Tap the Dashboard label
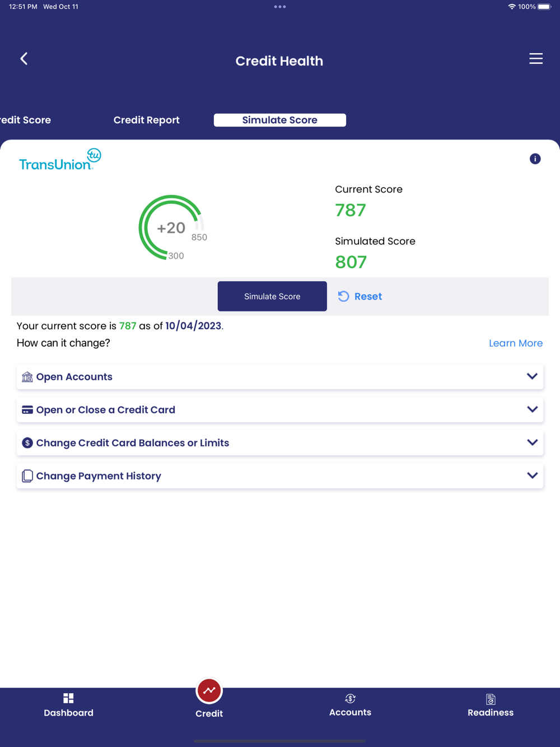The image size is (560, 747). pos(69,713)
